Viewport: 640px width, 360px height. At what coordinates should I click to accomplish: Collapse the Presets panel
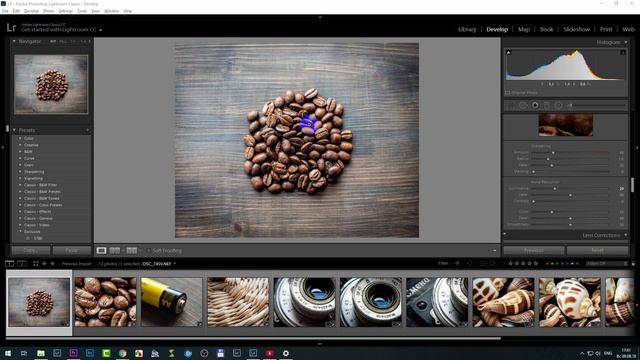tap(14, 130)
